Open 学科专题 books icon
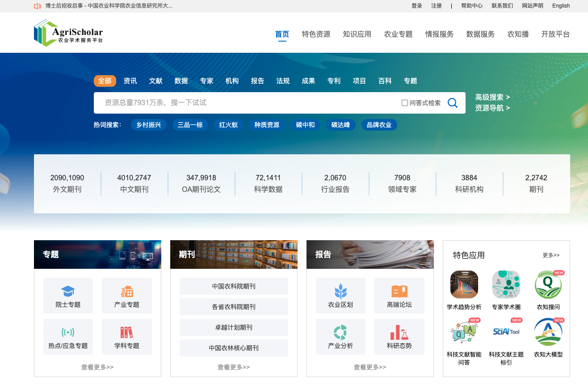 [x=127, y=332]
